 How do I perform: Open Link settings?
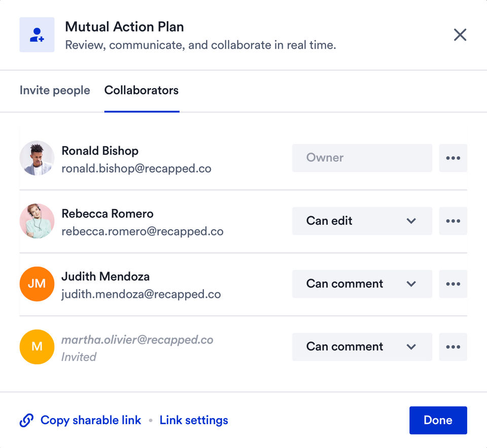click(x=194, y=420)
